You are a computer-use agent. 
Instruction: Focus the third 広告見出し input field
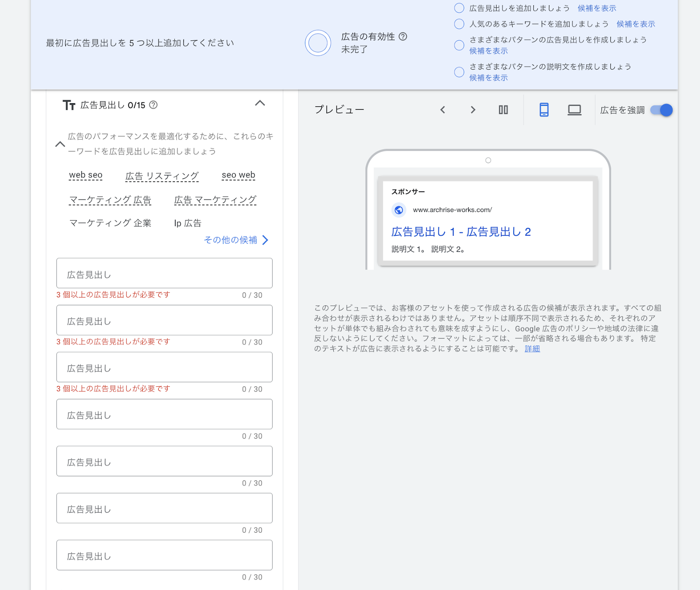164,367
